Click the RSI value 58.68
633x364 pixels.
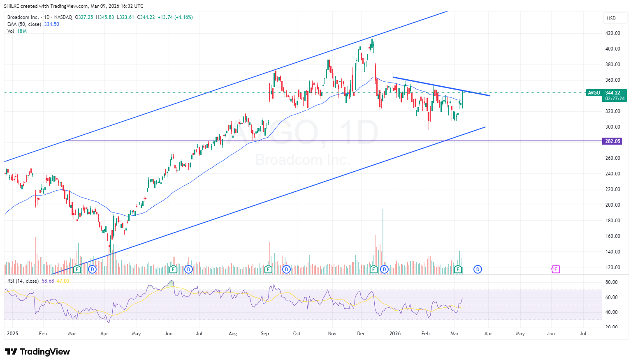48,281
